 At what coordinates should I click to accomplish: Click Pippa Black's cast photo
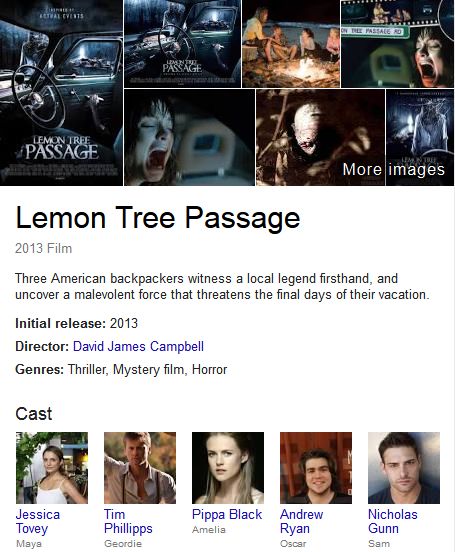tap(228, 468)
